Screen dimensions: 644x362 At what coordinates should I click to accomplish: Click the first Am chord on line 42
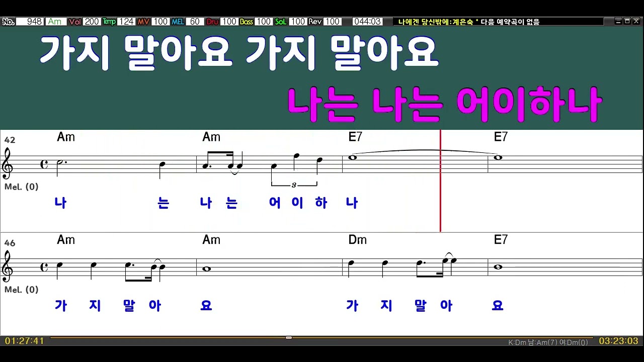coord(66,137)
